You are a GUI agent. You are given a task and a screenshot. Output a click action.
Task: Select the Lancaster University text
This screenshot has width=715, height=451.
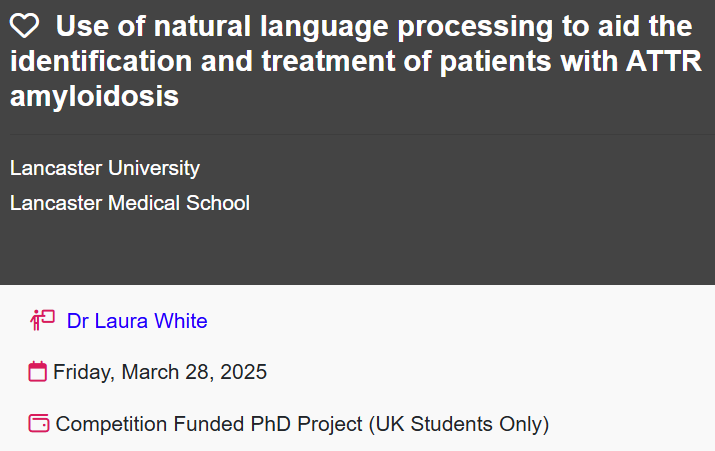[105, 168]
